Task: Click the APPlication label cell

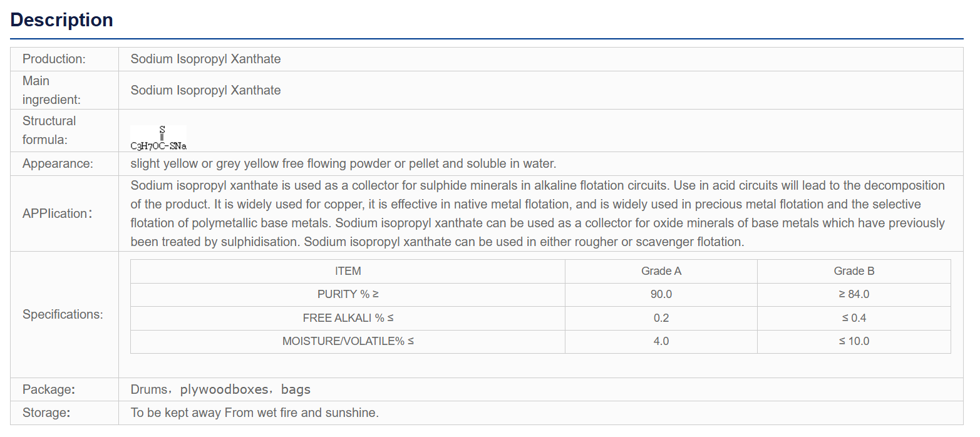Action: (64, 213)
